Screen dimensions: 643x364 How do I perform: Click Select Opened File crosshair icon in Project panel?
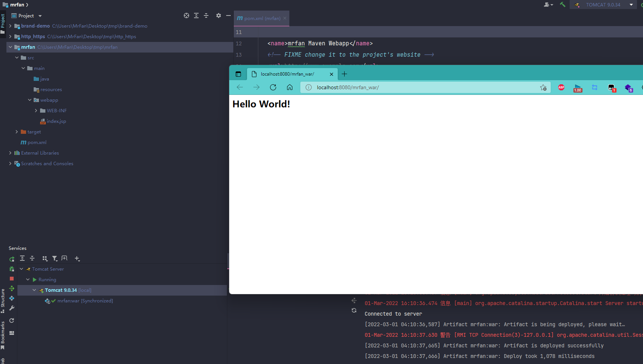(186, 15)
